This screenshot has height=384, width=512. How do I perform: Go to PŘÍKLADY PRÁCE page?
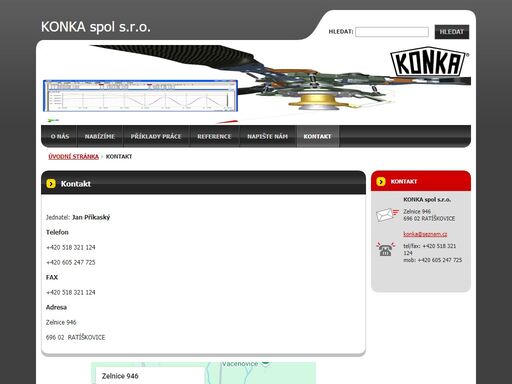click(156, 136)
